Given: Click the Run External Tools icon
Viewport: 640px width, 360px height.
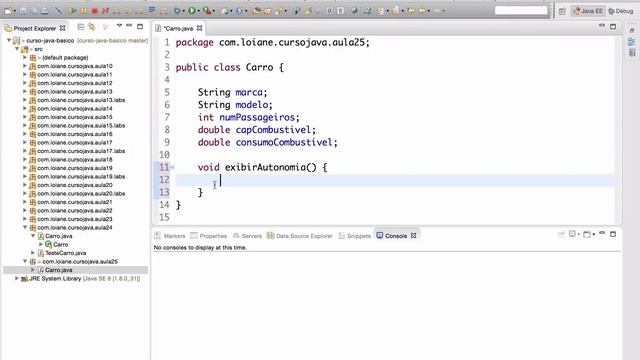Looking at the screenshot, I should 207,11.
